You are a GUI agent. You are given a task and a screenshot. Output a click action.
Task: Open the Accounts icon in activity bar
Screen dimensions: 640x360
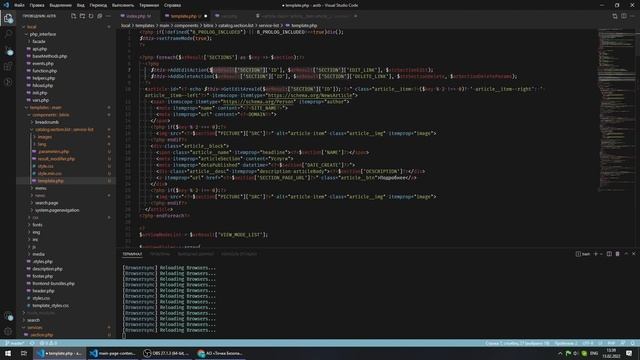tap(8, 316)
